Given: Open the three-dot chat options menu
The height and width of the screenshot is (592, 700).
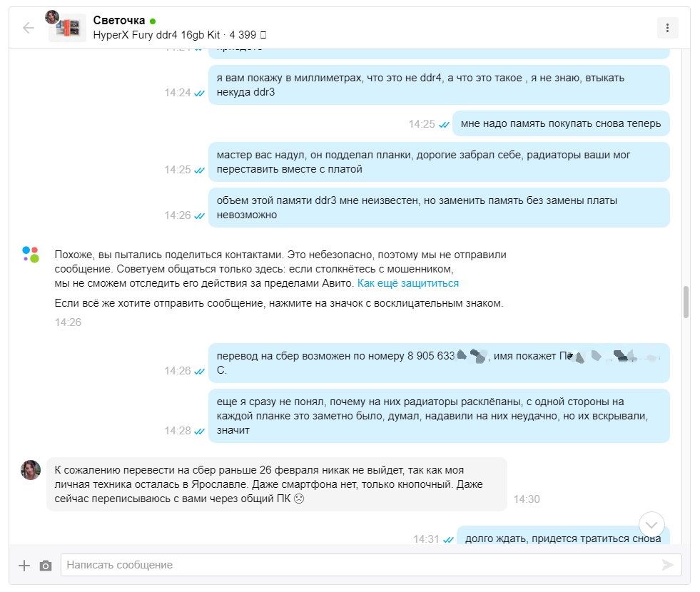Looking at the screenshot, I should 667,28.
